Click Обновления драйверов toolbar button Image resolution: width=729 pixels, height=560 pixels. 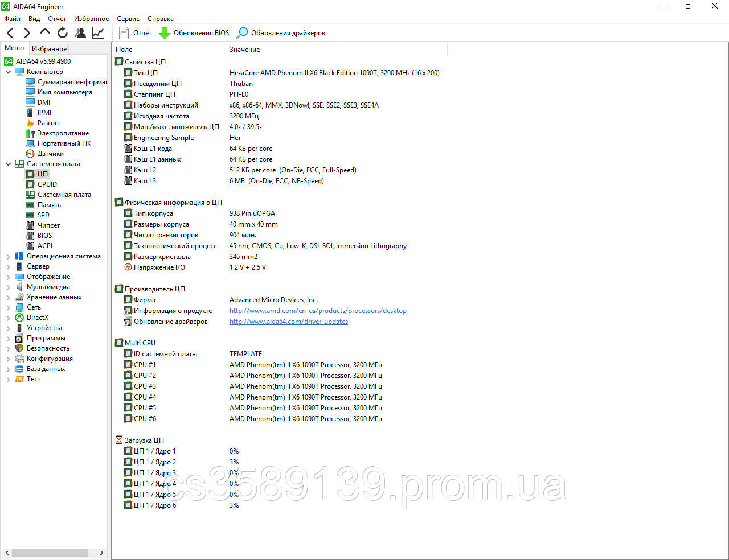click(x=281, y=33)
